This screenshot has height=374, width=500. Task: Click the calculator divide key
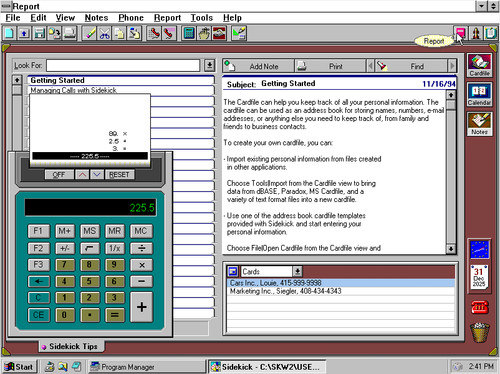(141, 248)
